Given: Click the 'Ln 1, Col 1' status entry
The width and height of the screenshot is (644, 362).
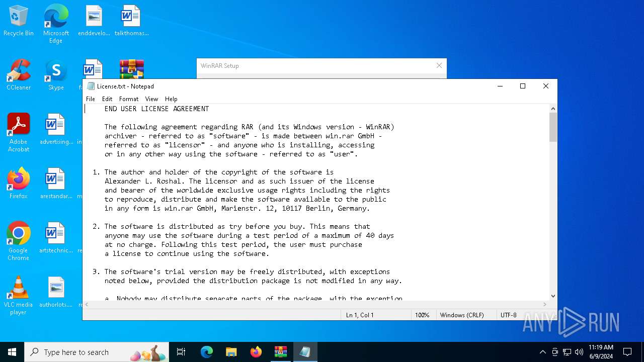Looking at the screenshot, I should [x=360, y=315].
